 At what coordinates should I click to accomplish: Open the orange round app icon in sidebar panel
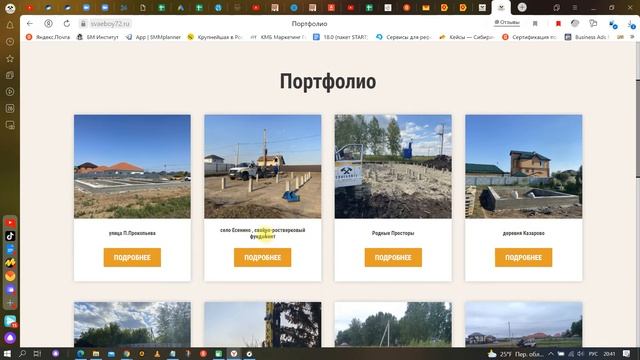10,276
